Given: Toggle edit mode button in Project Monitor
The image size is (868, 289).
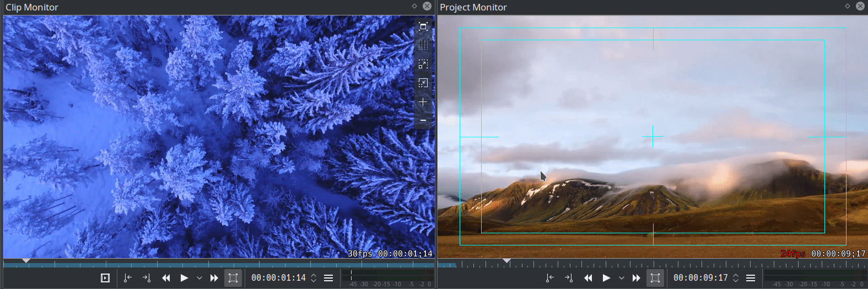Looking at the screenshot, I should click(655, 278).
